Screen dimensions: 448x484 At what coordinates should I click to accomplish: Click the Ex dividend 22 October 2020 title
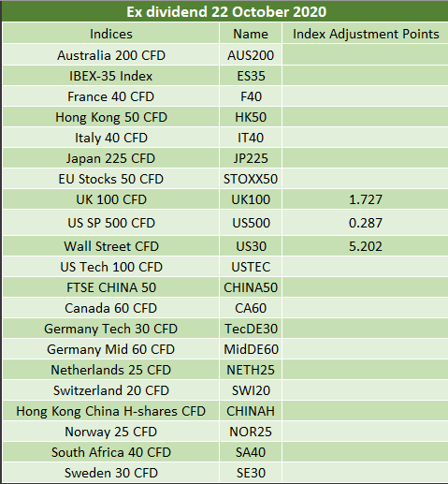226,12
